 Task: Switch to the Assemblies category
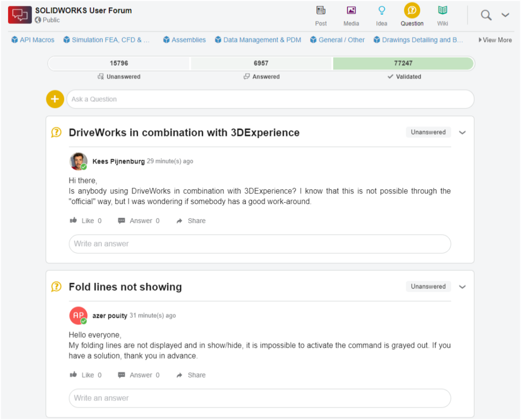tap(184, 39)
